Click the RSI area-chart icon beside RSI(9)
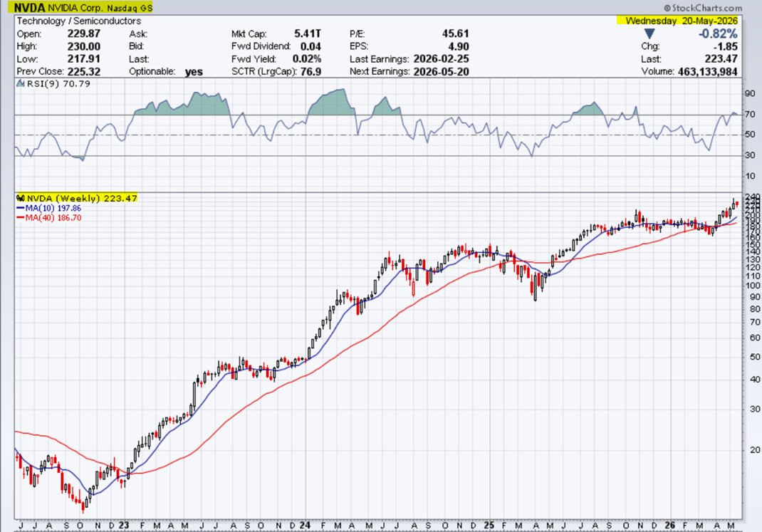 click(x=21, y=83)
